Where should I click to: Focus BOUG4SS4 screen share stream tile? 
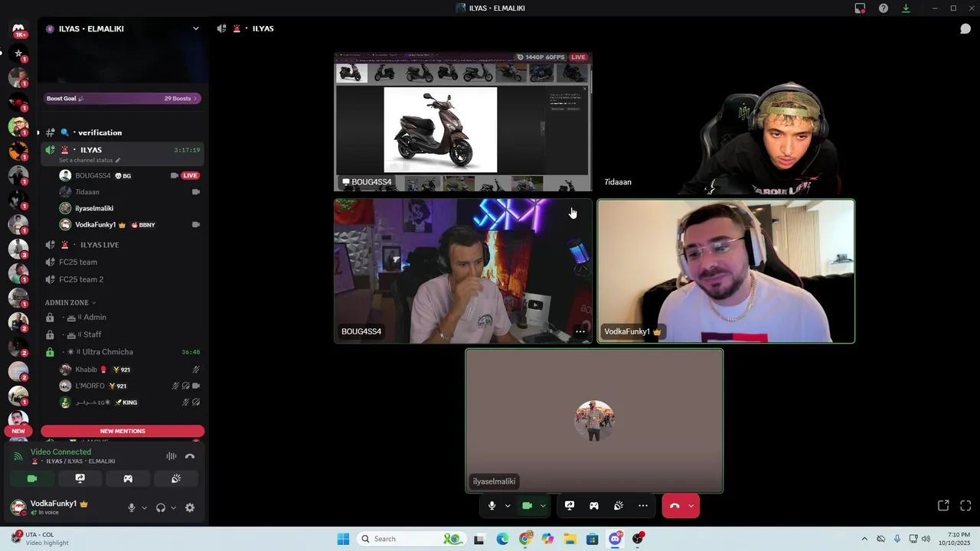[x=463, y=122]
